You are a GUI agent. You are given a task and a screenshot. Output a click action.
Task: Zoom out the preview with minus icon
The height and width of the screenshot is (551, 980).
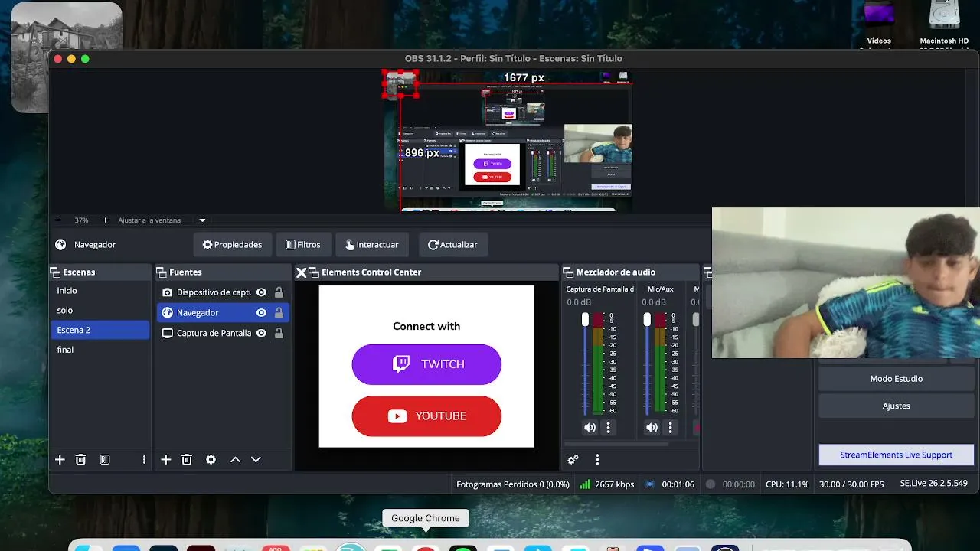[x=59, y=220]
